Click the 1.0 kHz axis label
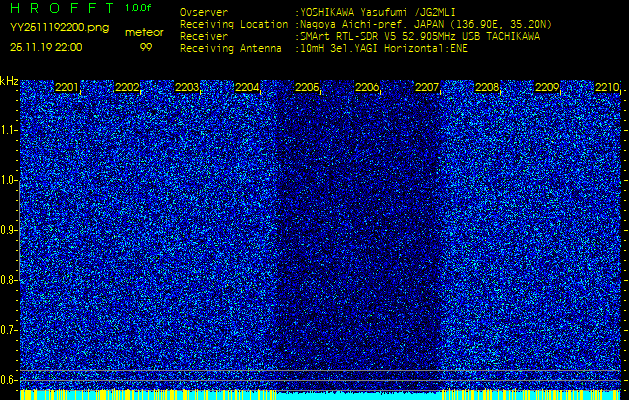The height and width of the screenshot is (400, 629). click(8, 181)
